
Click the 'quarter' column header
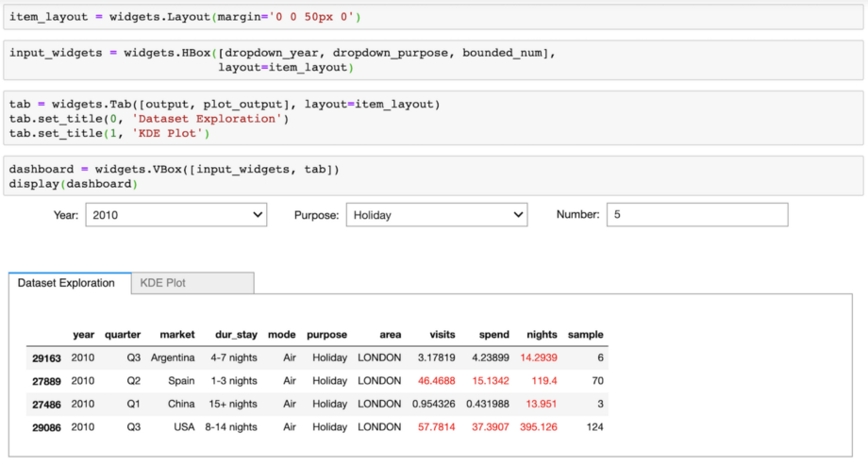point(123,334)
